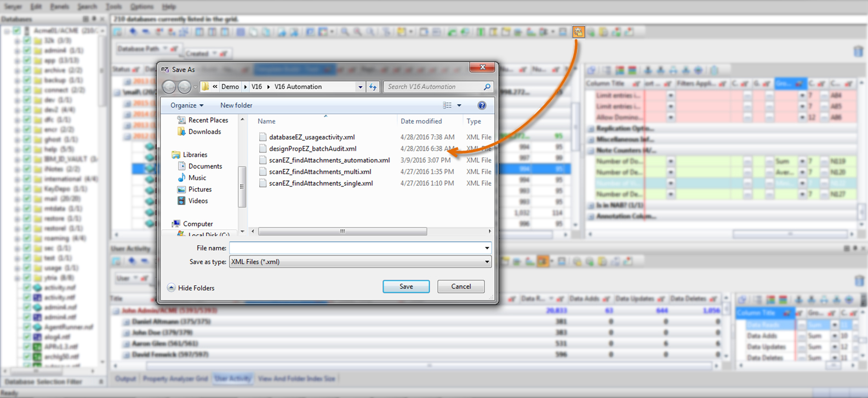Sort files by Date modified column

(421, 121)
